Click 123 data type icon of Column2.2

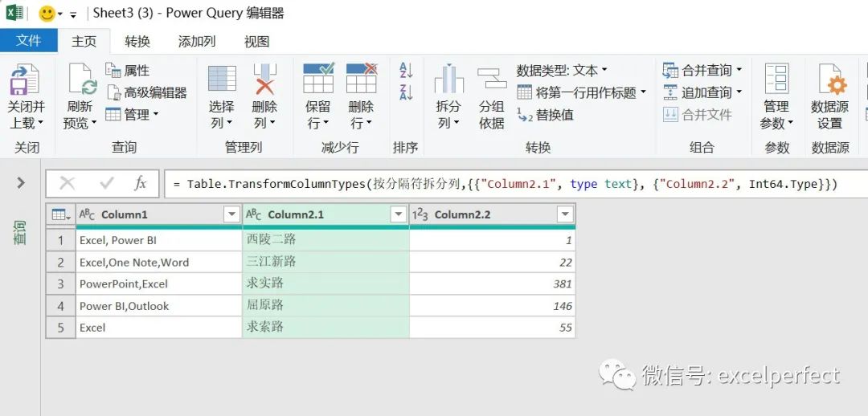[x=420, y=214]
